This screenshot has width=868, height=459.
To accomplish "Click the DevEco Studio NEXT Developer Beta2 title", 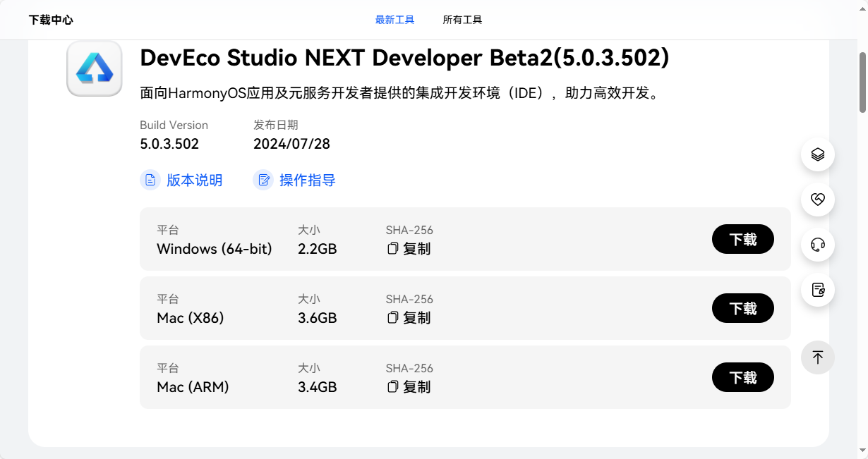I will [x=404, y=58].
